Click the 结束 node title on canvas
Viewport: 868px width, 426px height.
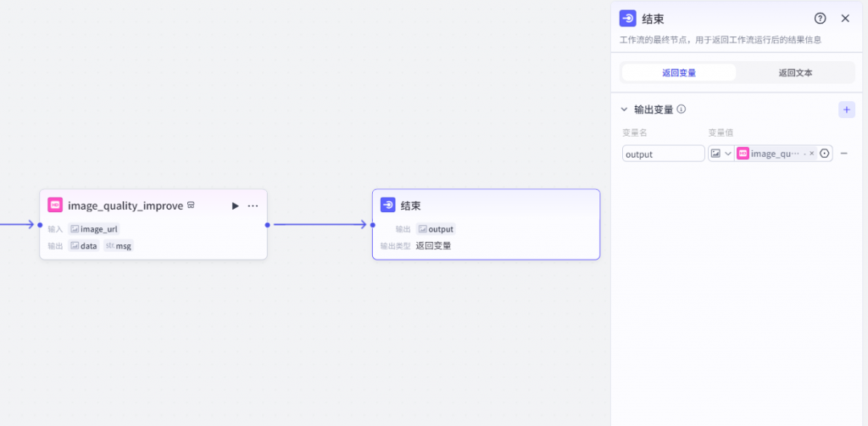coord(411,205)
